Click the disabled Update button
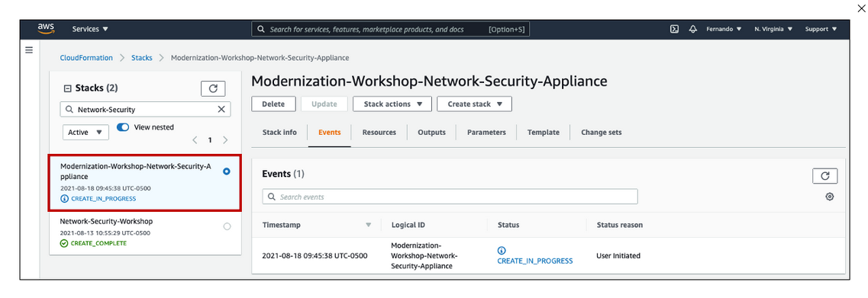 (324, 104)
